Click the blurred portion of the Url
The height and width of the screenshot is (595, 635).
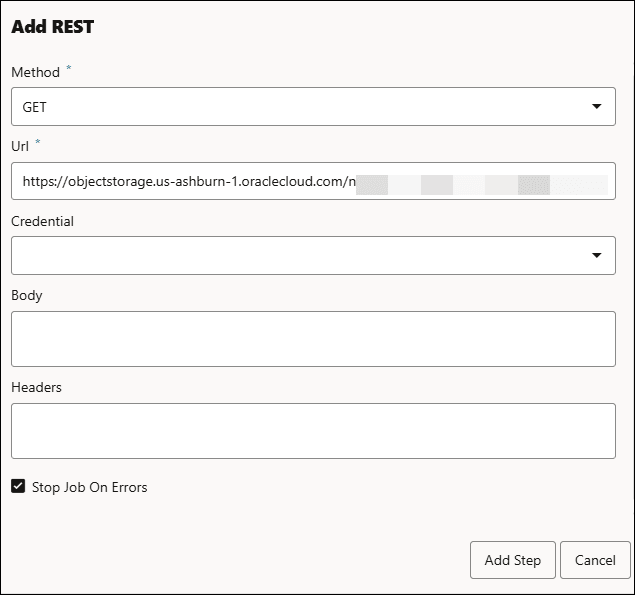click(x=480, y=184)
